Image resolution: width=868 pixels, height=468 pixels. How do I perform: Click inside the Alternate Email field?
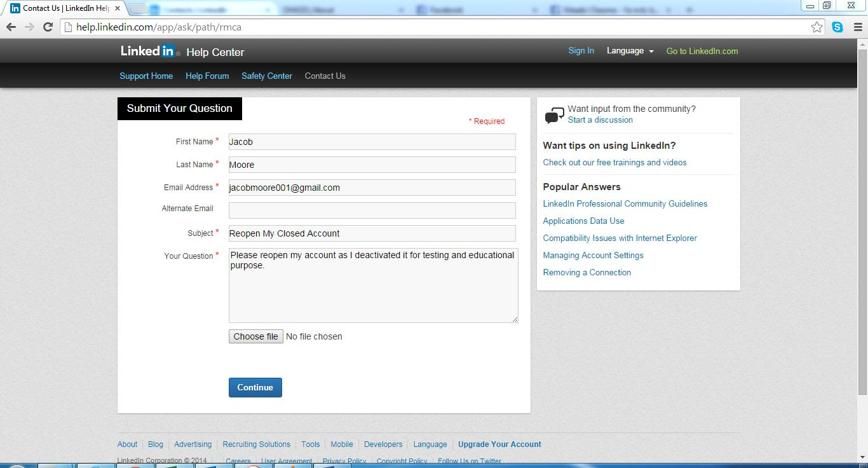point(372,210)
